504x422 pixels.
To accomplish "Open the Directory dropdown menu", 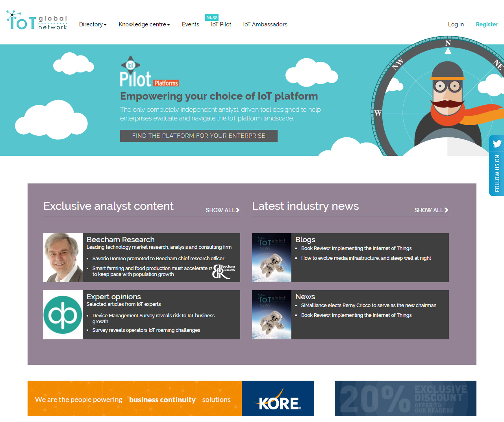I will pyautogui.click(x=93, y=24).
